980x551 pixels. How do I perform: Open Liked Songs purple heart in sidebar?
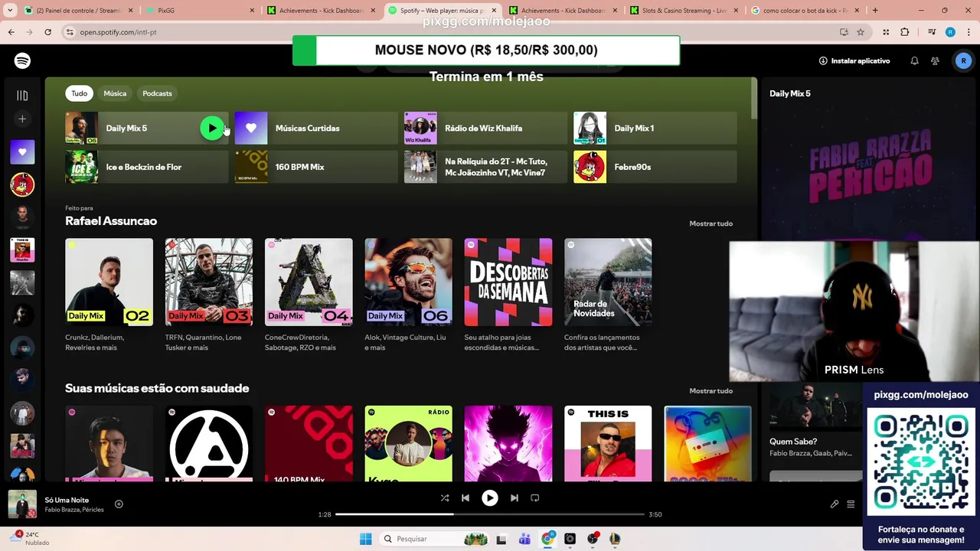(x=22, y=152)
